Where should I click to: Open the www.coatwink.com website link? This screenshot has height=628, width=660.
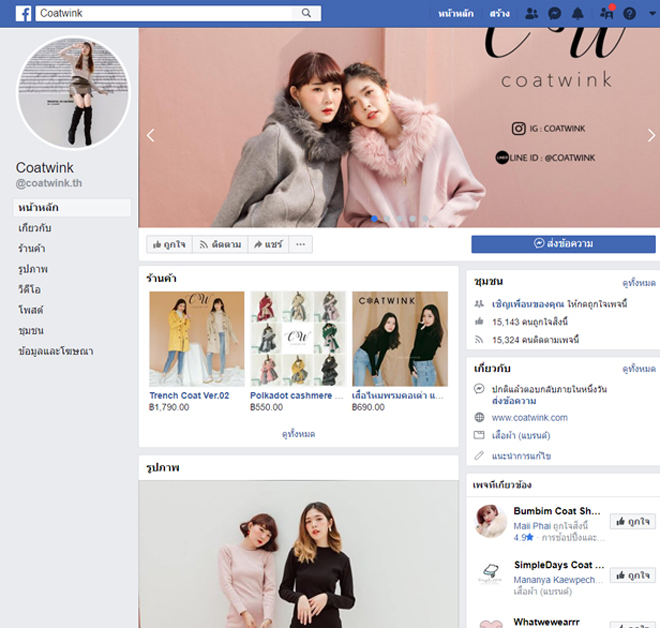(x=530, y=418)
